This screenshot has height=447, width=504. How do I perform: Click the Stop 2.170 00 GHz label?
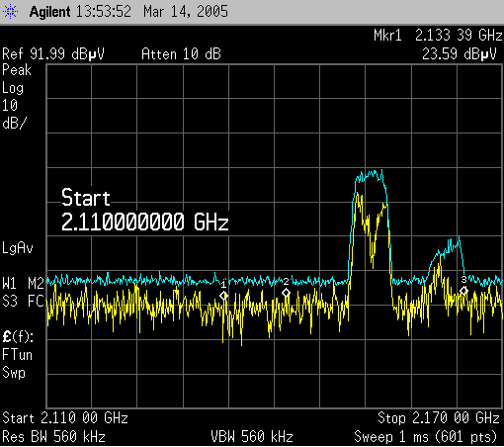tap(439, 418)
